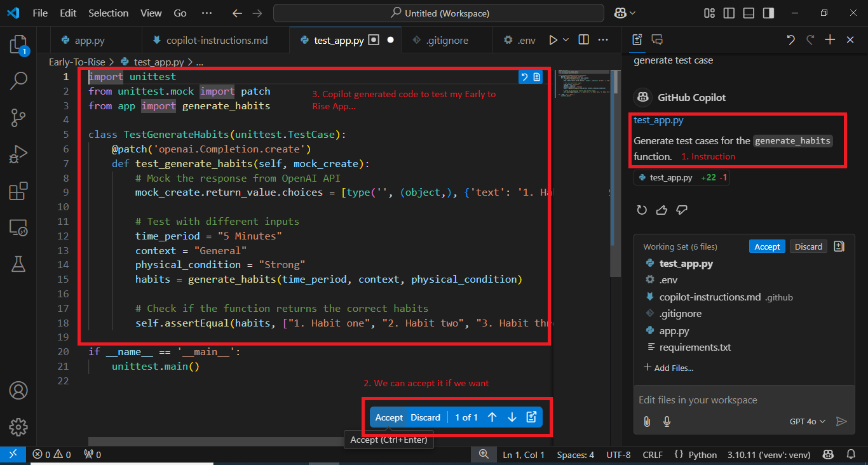Click the editor minimap
Viewport: 868px width, 465px height.
coord(582,83)
